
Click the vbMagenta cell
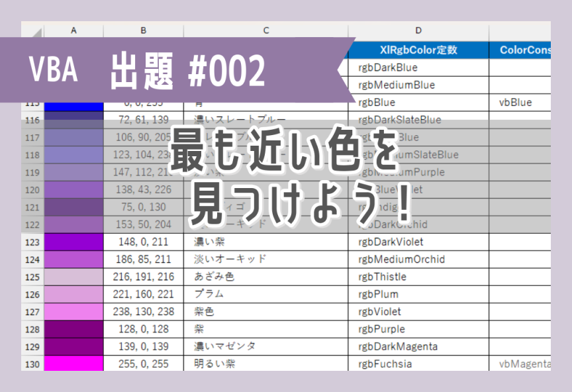[x=520, y=364]
